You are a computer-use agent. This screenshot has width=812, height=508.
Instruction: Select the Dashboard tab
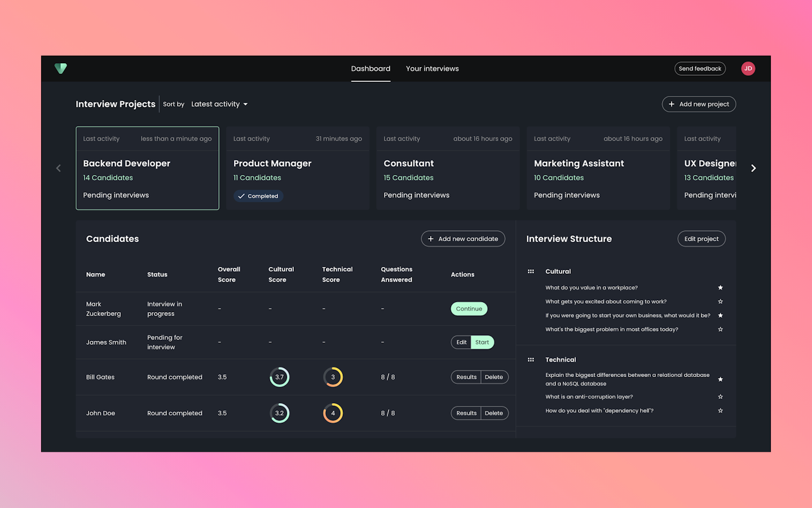pyautogui.click(x=370, y=69)
